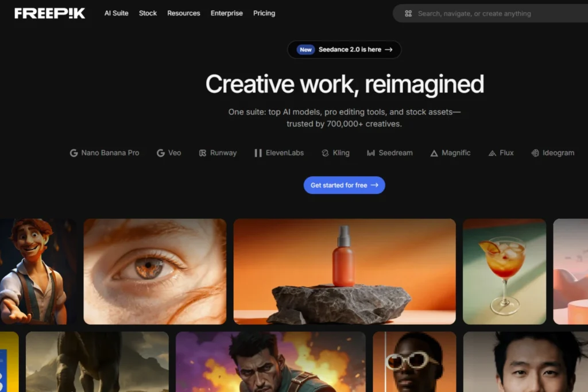Image resolution: width=588 pixels, height=392 pixels.
Task: Open the Resources menu
Action: [183, 13]
